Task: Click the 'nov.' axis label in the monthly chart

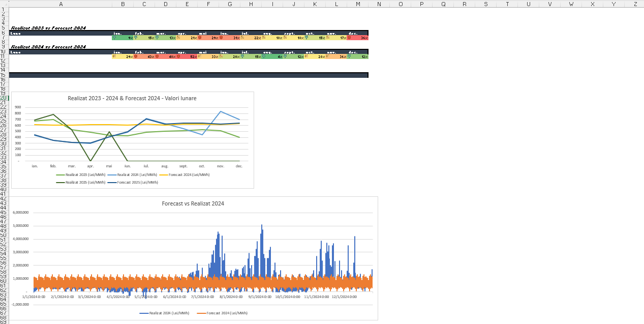Action: pyautogui.click(x=221, y=166)
